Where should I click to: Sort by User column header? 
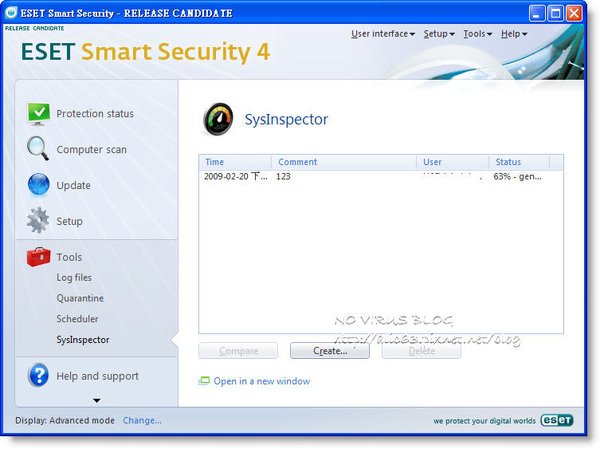pyautogui.click(x=452, y=162)
